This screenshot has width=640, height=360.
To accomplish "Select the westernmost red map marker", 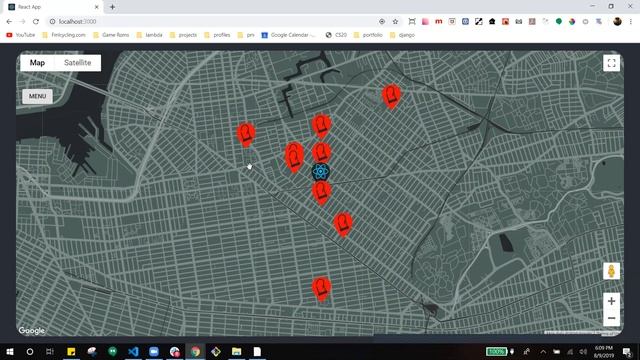I will 246,135.
